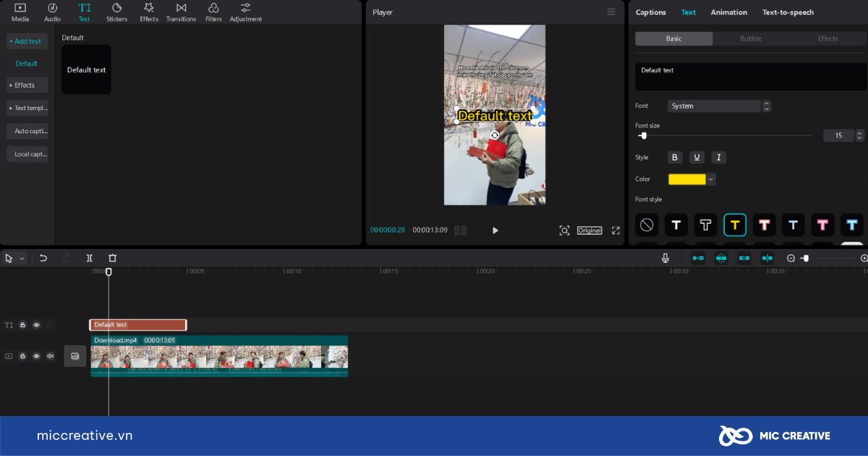Click the Auto captions button

click(27, 131)
